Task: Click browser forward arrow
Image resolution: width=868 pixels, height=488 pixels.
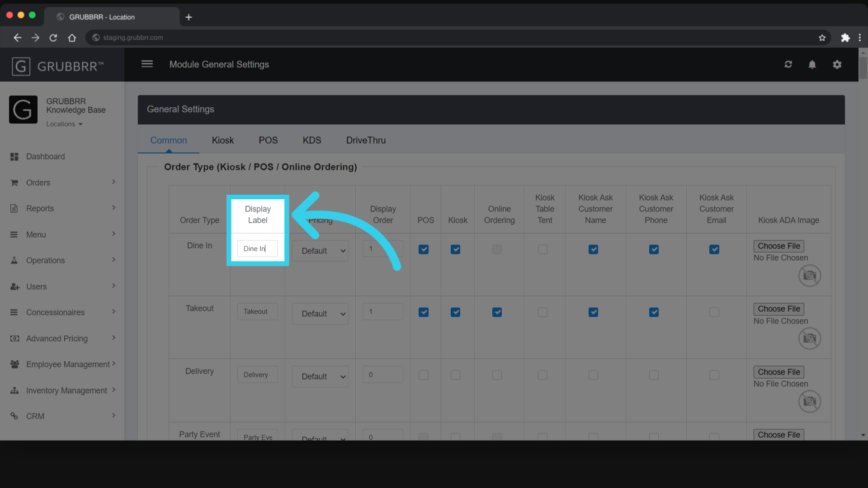Action: (35, 38)
